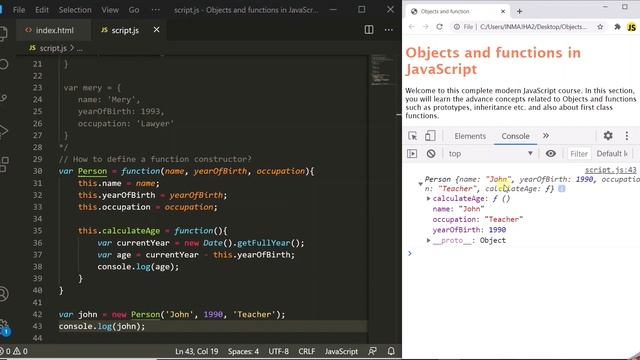This screenshot has width=640, height=360.
Task: Toggle live expression eye icon
Action: tap(551, 153)
